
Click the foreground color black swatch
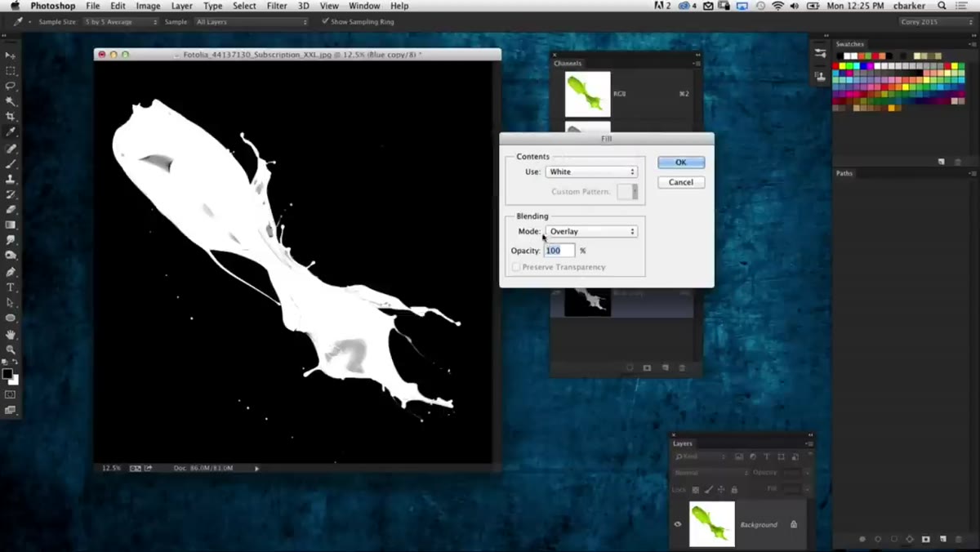(x=7, y=374)
